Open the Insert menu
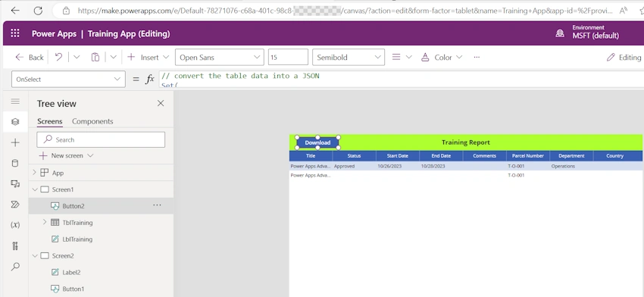 pyautogui.click(x=148, y=58)
